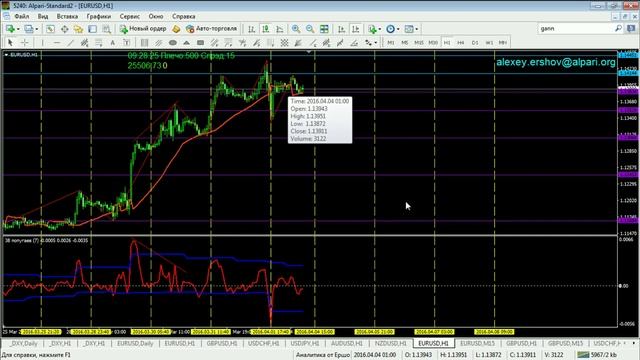This screenshot has width=640, height=360.
Task: Open the Файл menu
Action: 22,16
